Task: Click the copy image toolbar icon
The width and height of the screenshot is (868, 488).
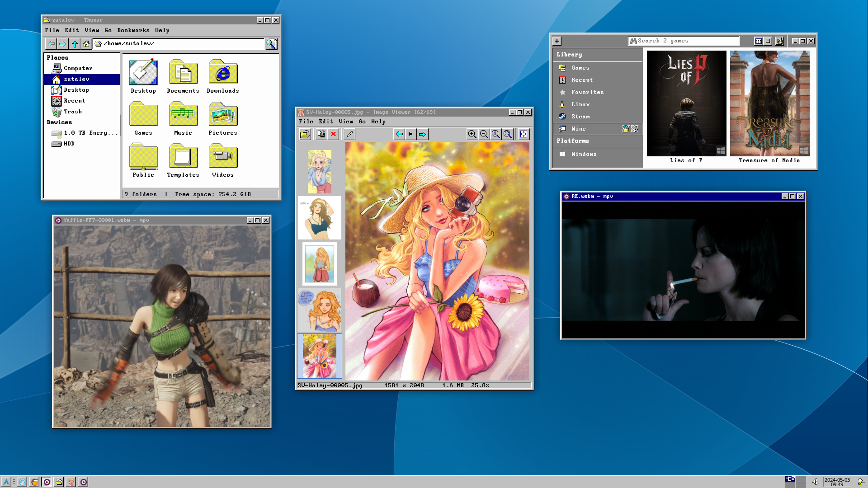Action: 321,134
